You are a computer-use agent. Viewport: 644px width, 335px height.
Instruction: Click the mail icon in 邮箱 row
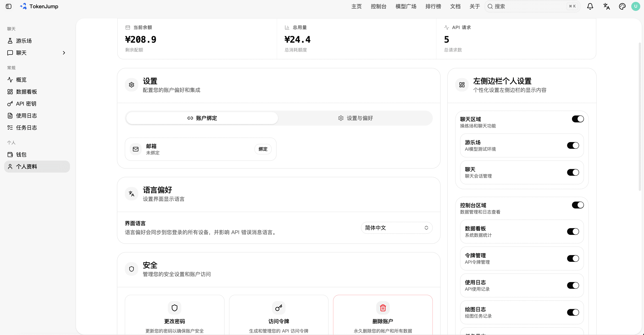point(135,149)
